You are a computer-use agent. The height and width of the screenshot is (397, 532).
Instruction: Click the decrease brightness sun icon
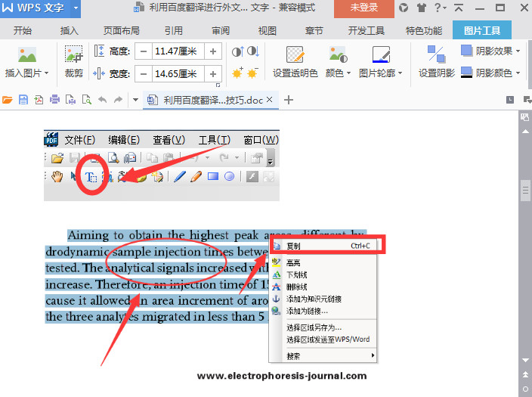[253, 73]
